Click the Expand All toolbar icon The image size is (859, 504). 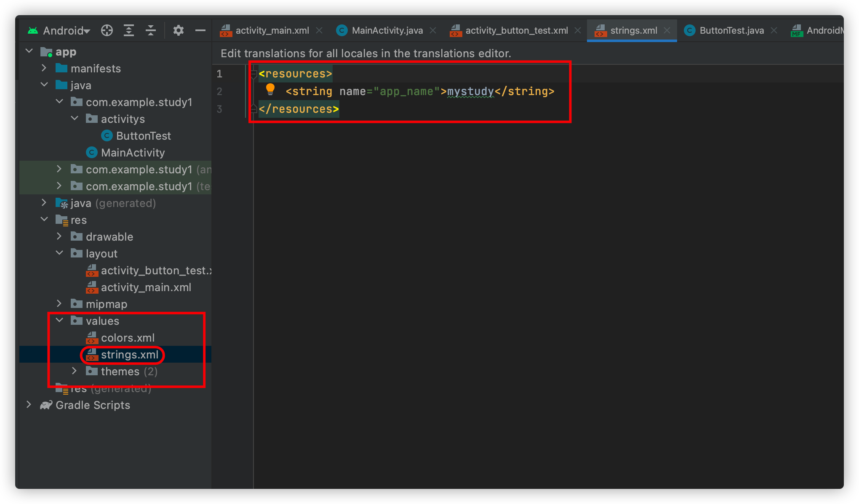(129, 30)
